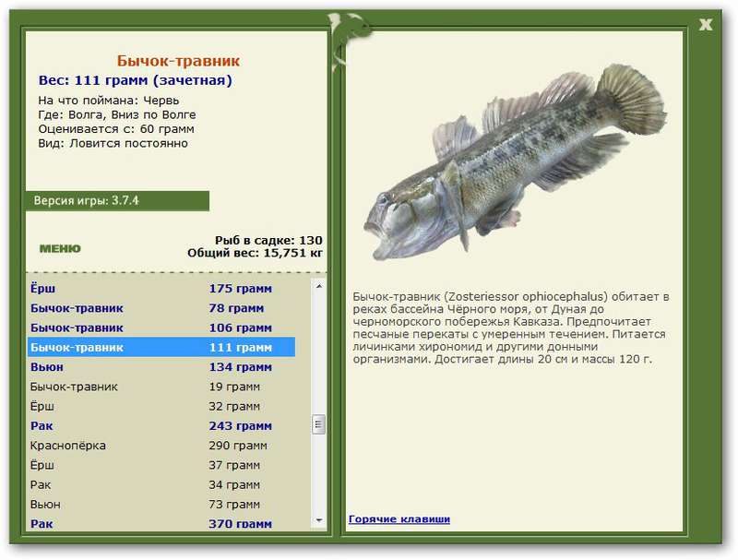Click the Вид: Ловится постоянно line
The image size is (738, 560).
(x=113, y=143)
